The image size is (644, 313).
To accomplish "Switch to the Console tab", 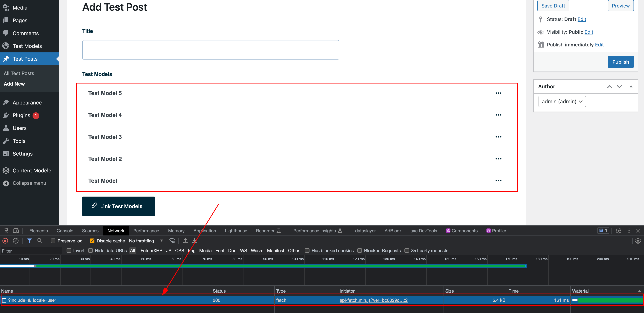I will pyautogui.click(x=65, y=230).
